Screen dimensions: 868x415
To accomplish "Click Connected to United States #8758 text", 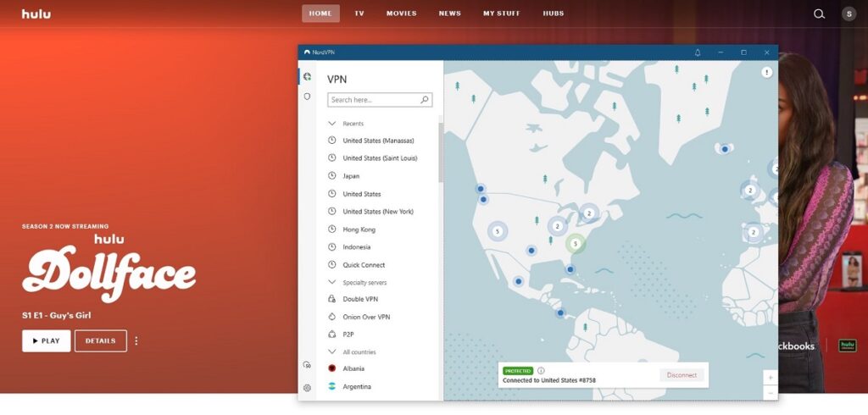I will (549, 380).
